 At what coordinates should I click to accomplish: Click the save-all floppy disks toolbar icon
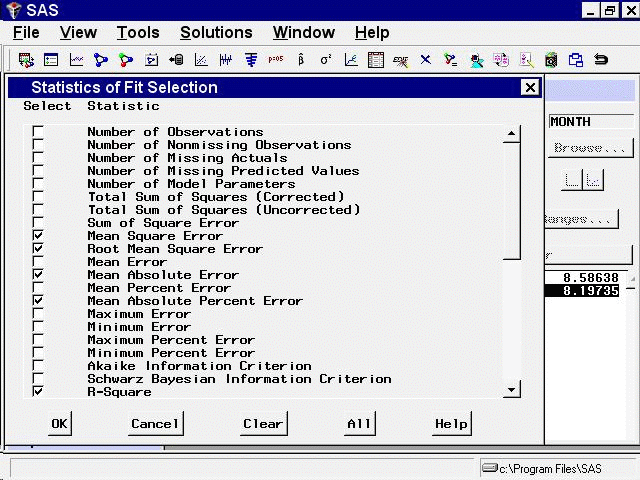[576, 60]
